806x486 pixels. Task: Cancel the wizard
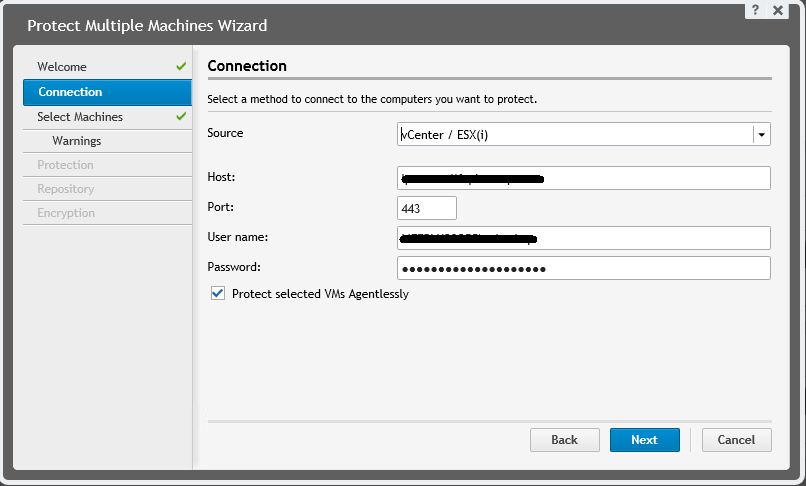coord(736,440)
